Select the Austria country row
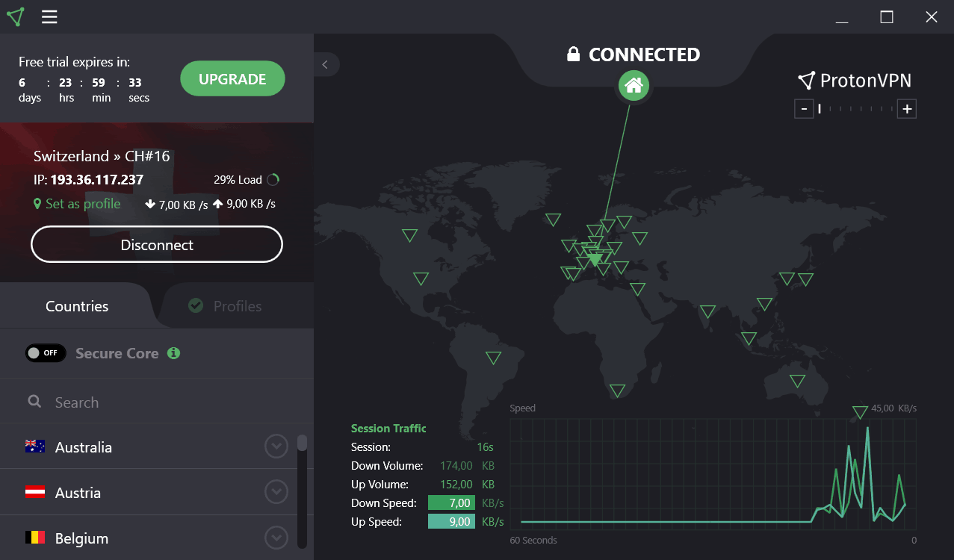The width and height of the screenshot is (954, 560). coord(148,492)
